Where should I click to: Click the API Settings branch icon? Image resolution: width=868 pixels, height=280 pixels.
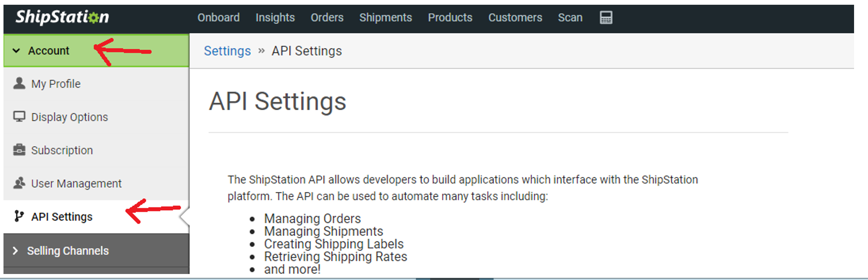(x=19, y=216)
